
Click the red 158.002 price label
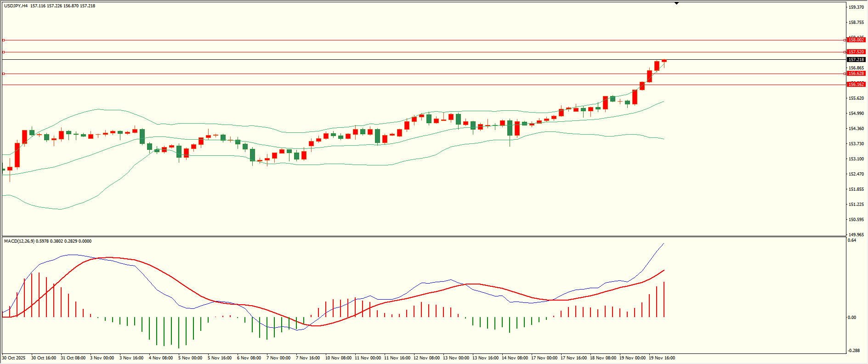click(x=856, y=40)
